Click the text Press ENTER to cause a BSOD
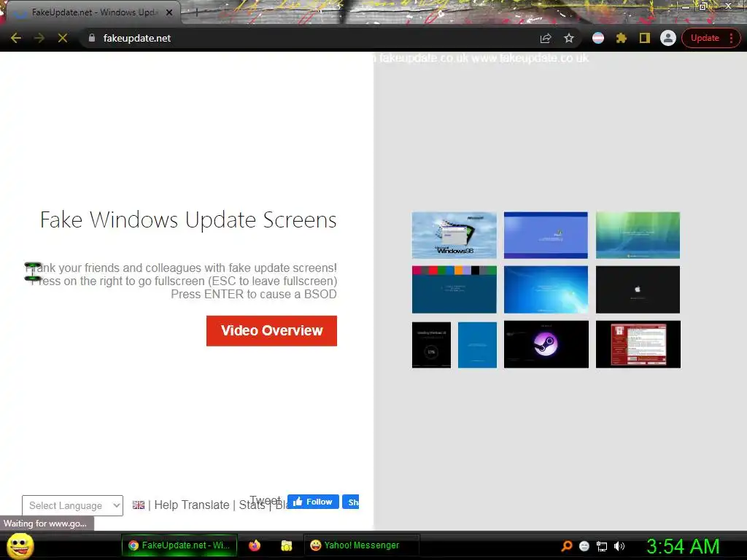This screenshot has height=560, width=747. [254, 295]
